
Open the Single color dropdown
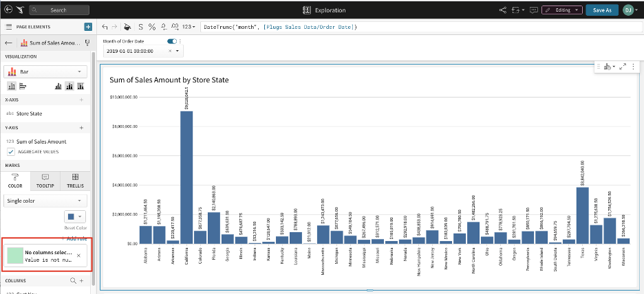coord(45,201)
